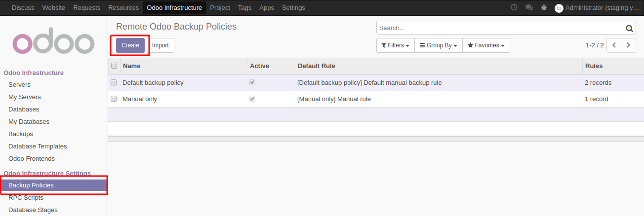Open the Administrator user menu
This screenshot has height=216, width=644.
(597, 7)
